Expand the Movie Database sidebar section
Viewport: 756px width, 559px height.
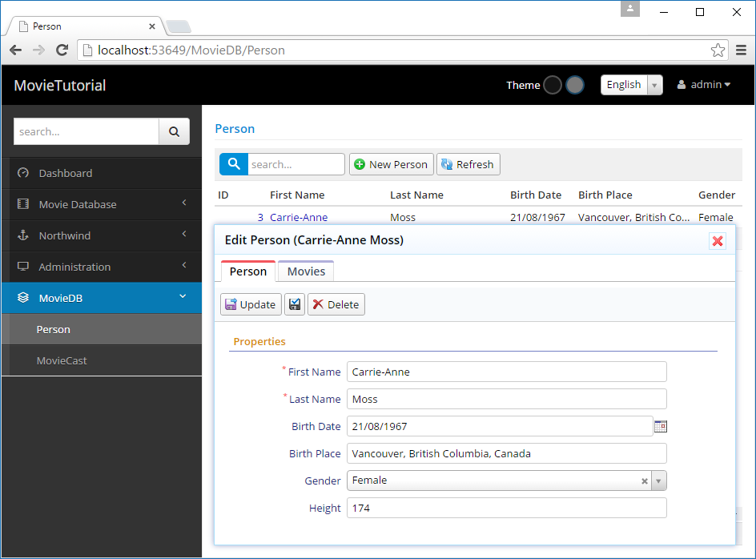pos(101,204)
